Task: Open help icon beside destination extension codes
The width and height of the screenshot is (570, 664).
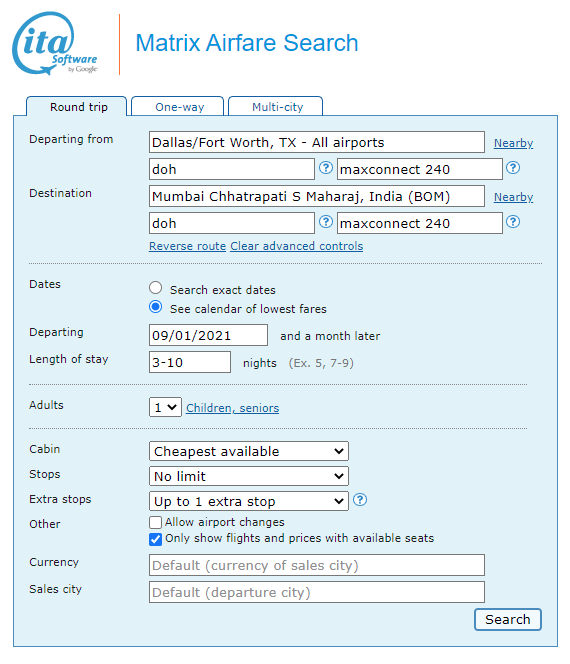Action: 513,222
